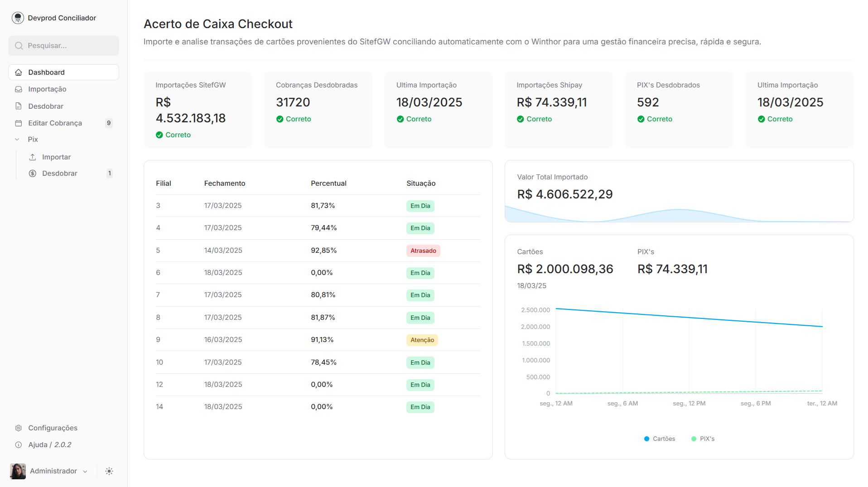Open the Importação section via inbox icon
This screenshot has height=487, width=868.
pos(19,89)
